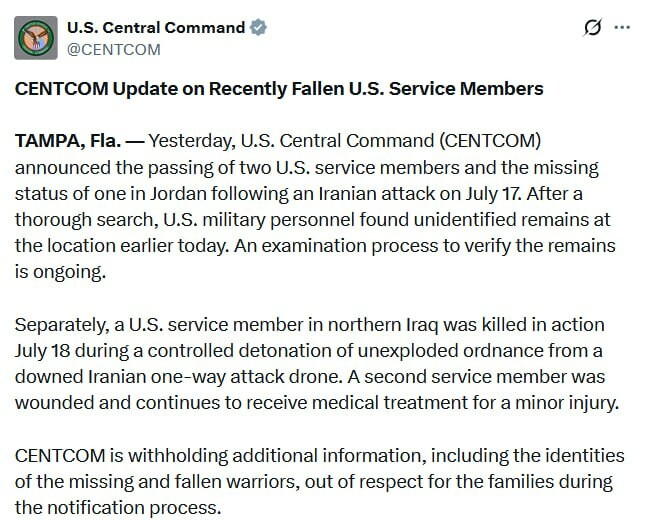Image resolution: width=648 pixels, height=521 pixels.
Task: Click the word 'Separately' starting second paragraph
Action: click(x=61, y=325)
